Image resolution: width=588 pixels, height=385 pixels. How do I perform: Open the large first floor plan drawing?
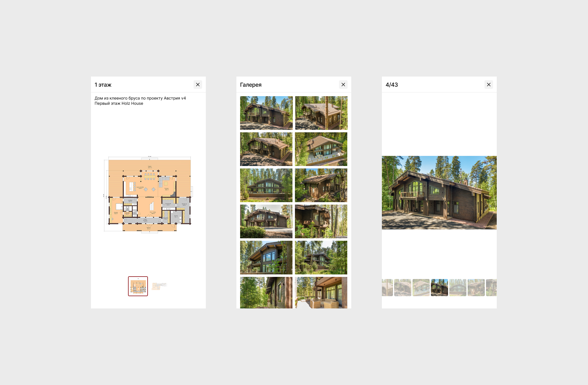click(x=148, y=195)
